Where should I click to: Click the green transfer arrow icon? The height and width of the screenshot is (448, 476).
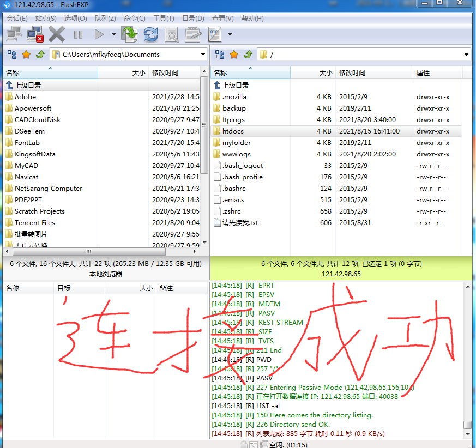tap(130, 34)
